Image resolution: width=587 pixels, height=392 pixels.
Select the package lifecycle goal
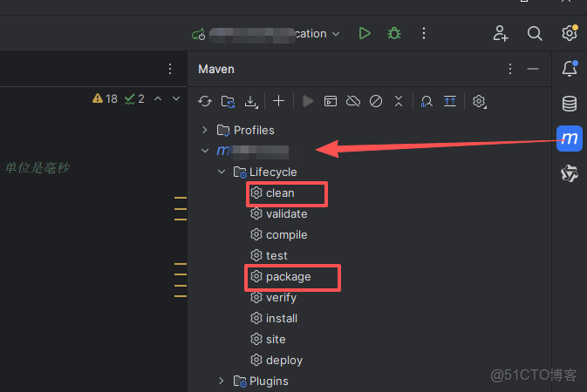[x=280, y=277]
